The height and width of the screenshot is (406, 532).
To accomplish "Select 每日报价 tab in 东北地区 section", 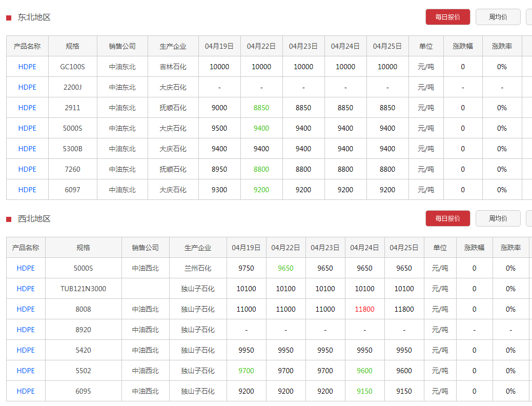I will (447, 17).
